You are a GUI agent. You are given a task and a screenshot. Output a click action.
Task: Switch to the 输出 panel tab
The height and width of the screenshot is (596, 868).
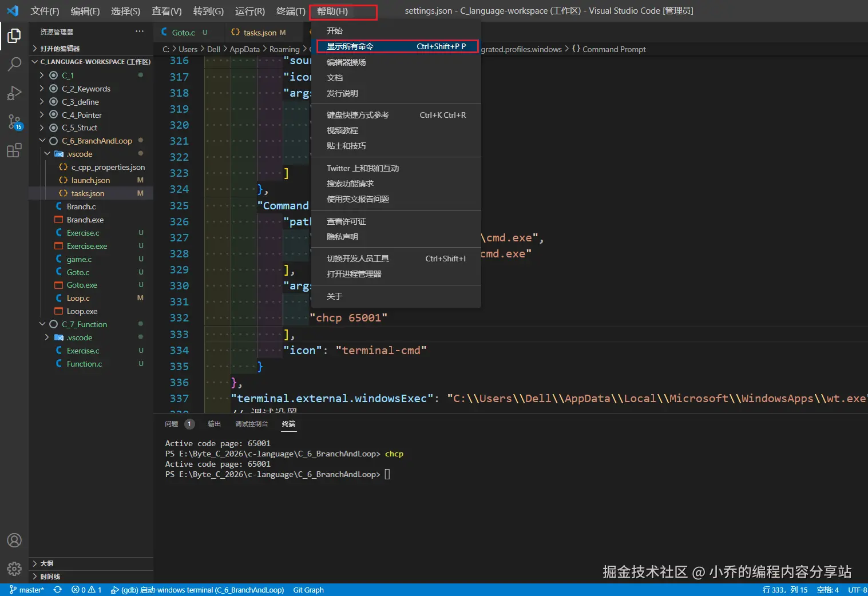(214, 424)
